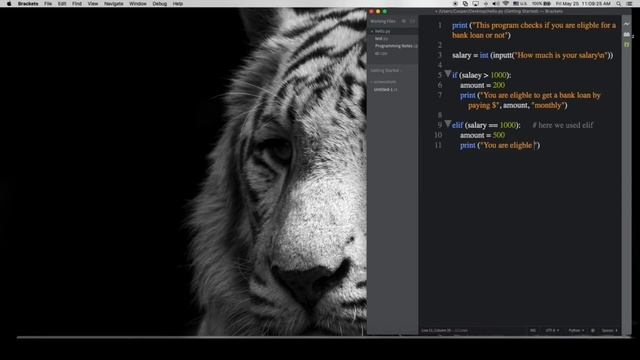Click the Working Files header label
The width and height of the screenshot is (640, 360).
pyautogui.click(x=383, y=21)
